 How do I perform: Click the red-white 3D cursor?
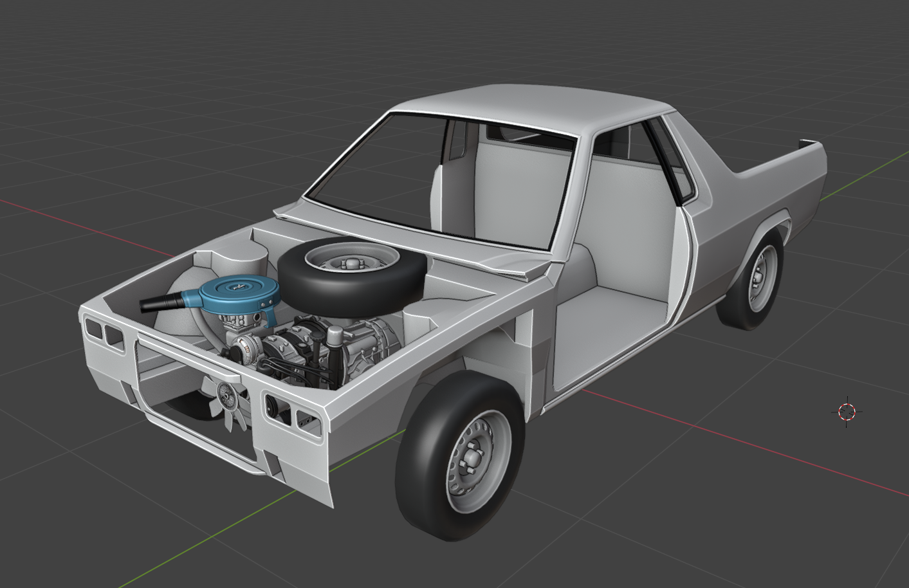point(847,412)
